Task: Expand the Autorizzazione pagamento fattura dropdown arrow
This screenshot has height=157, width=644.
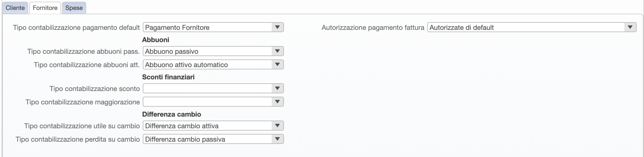Action: point(630,27)
